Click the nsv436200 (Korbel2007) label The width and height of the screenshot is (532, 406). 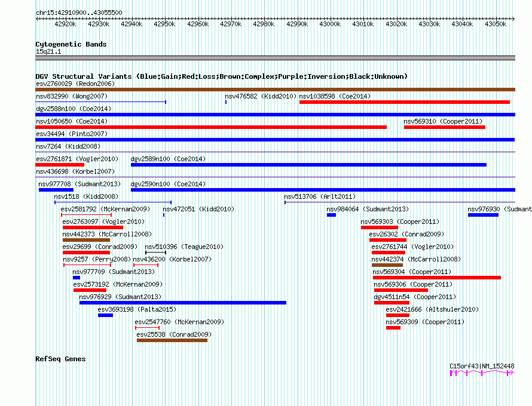(172, 259)
